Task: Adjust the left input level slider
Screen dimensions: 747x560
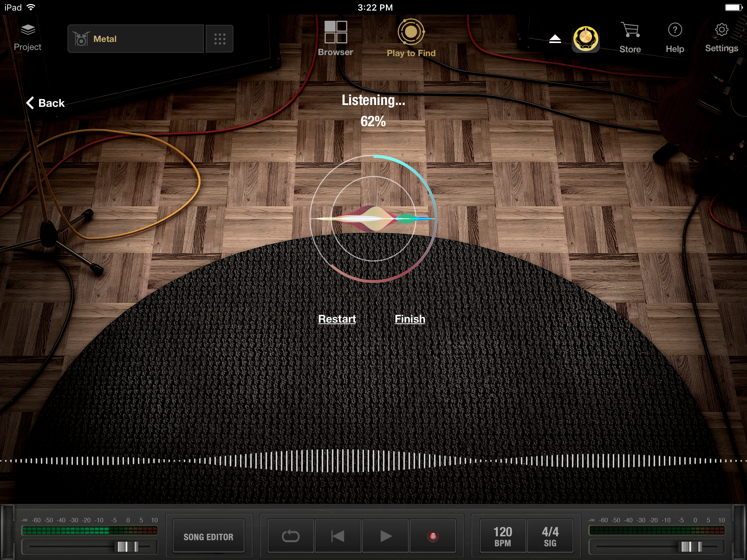Action: 127,547
